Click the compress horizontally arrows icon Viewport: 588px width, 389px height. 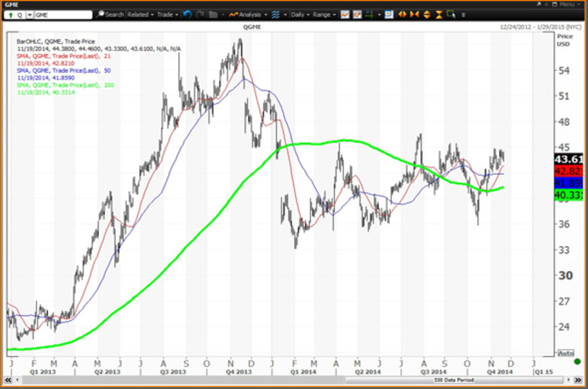pos(415,15)
